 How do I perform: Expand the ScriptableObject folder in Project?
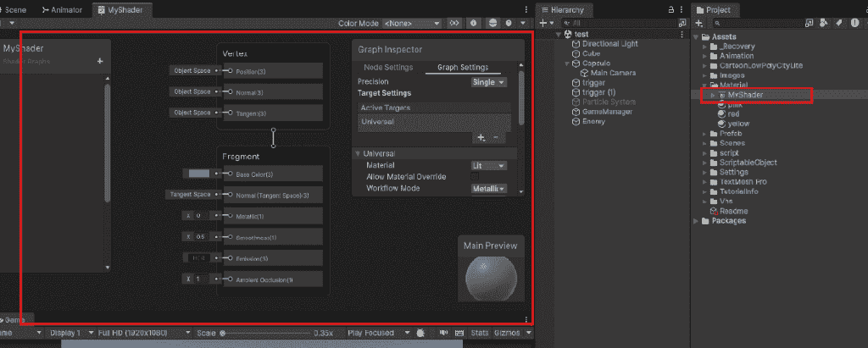click(704, 163)
